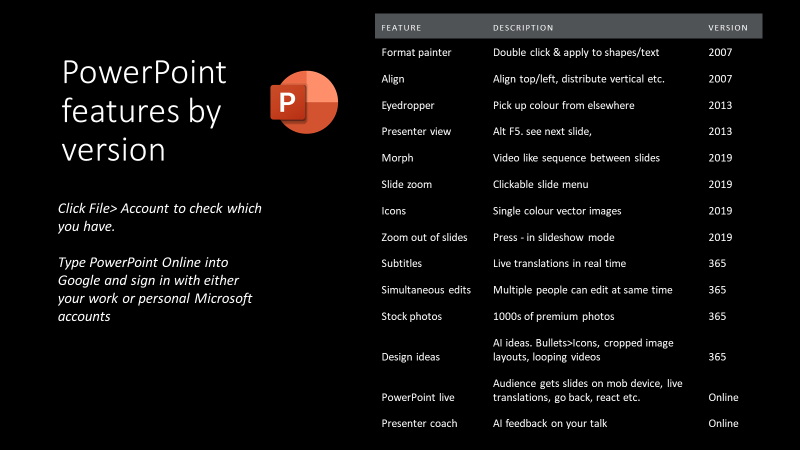
Task: Click 'Press - in slideshow mode'
Action: 554,237
